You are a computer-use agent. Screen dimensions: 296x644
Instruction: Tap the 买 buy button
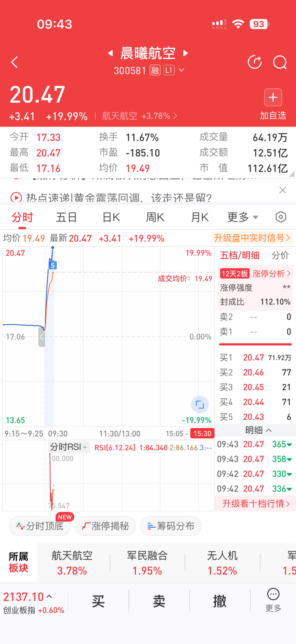point(98,601)
